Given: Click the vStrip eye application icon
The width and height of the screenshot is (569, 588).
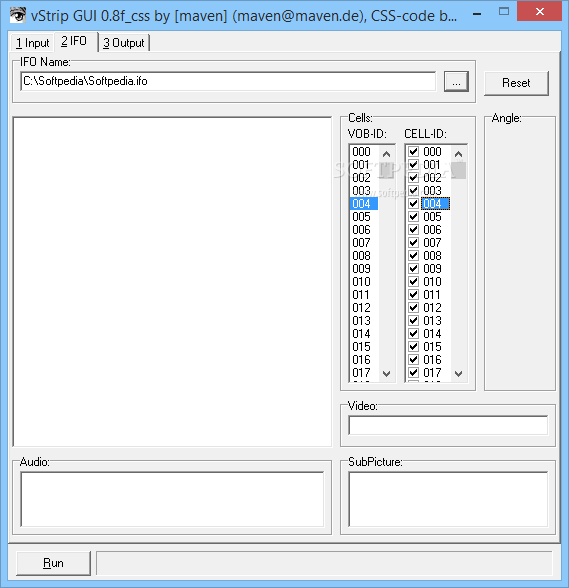Looking at the screenshot, I should click(17, 15).
